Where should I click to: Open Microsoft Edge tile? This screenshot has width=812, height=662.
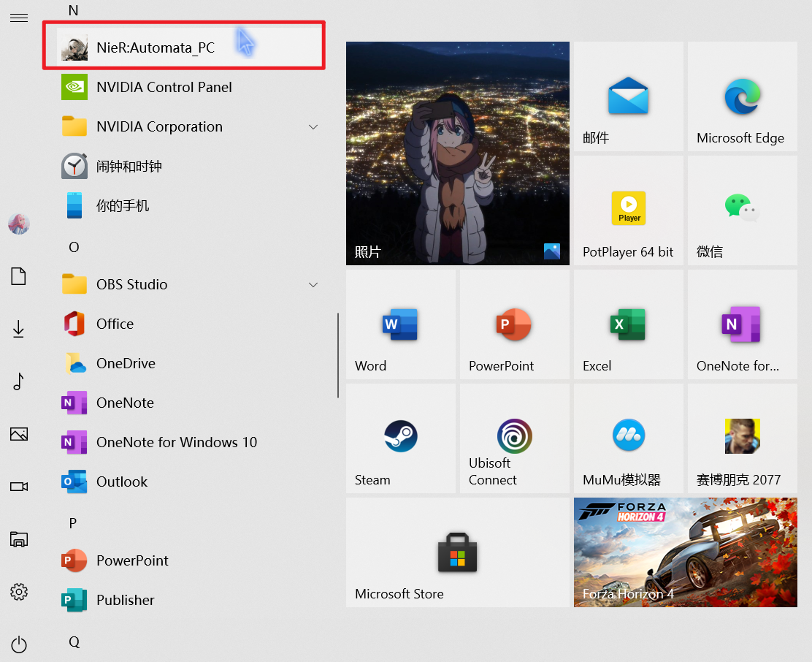tap(742, 95)
